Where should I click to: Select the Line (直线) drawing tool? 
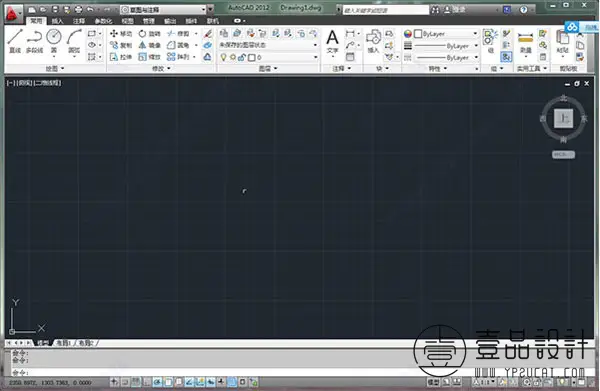pyautogui.click(x=15, y=41)
